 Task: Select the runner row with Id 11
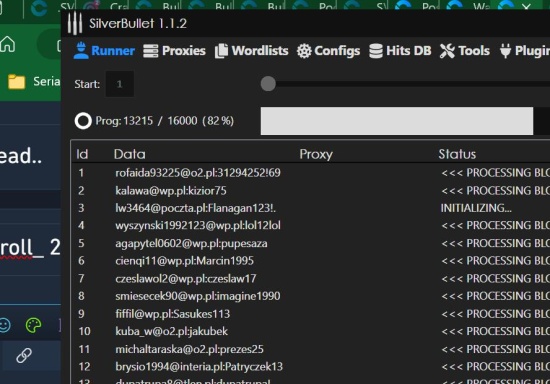point(311,349)
